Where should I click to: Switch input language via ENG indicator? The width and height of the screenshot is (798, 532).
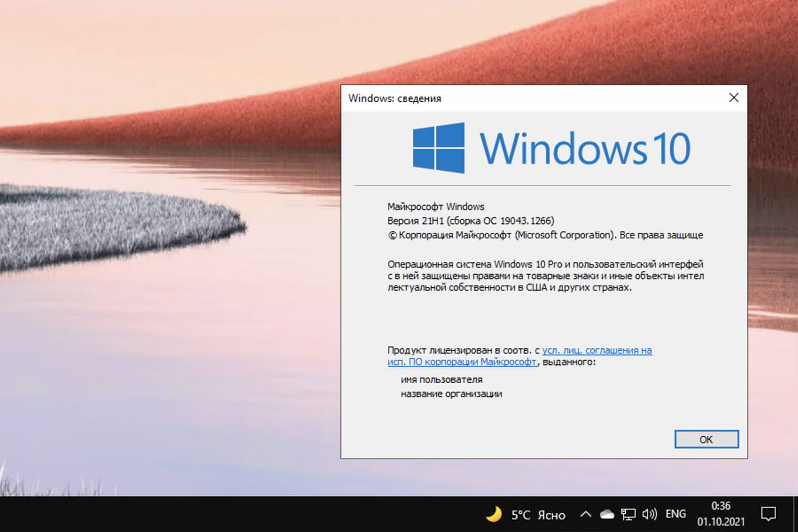coord(675,514)
